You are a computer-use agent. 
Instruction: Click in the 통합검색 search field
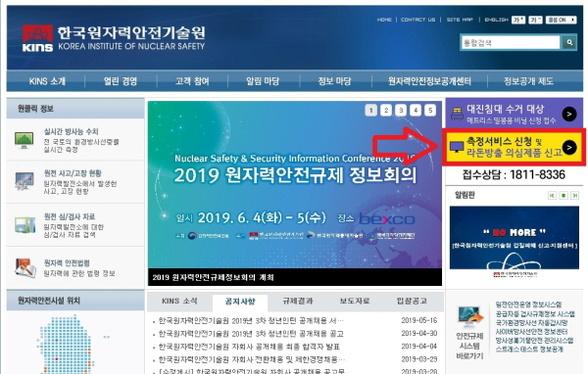[x=511, y=43]
